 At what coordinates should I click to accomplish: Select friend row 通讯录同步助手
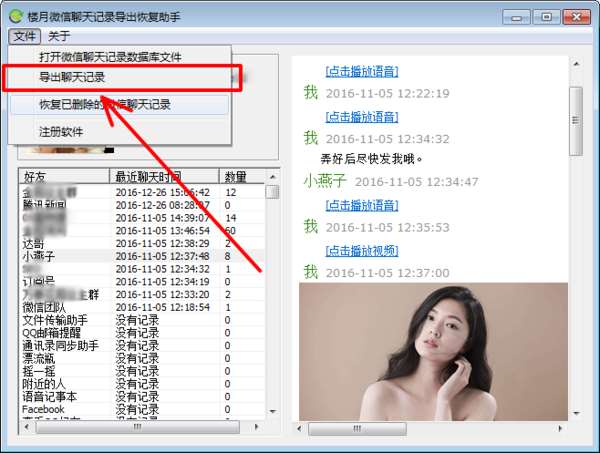click(142, 345)
